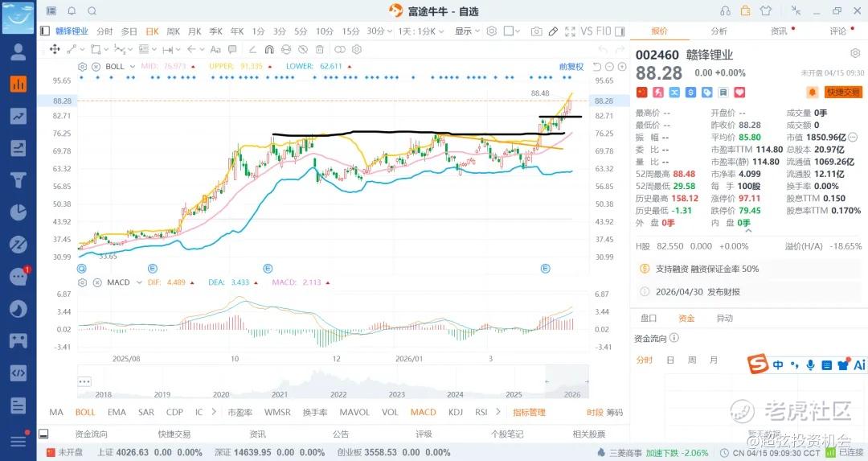Click the 2021 region on the timeline navigator
Image resolution: width=868 pixels, height=461 pixels.
click(x=280, y=394)
